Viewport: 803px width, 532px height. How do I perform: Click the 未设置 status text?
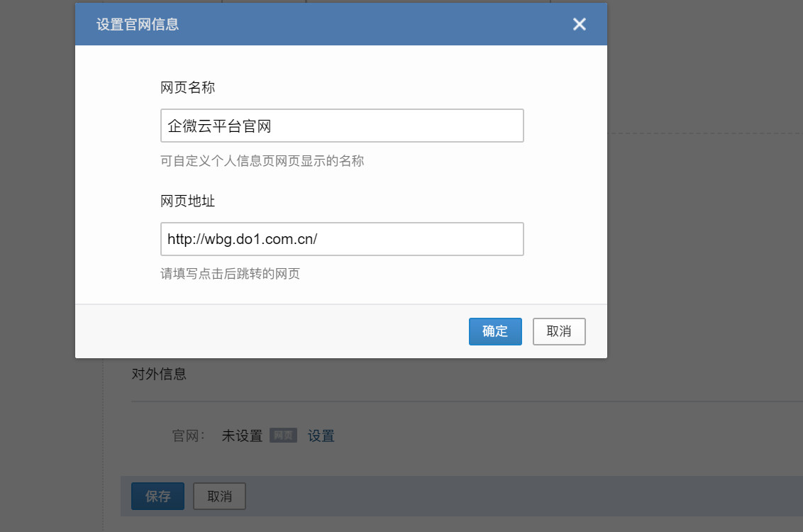pos(242,436)
